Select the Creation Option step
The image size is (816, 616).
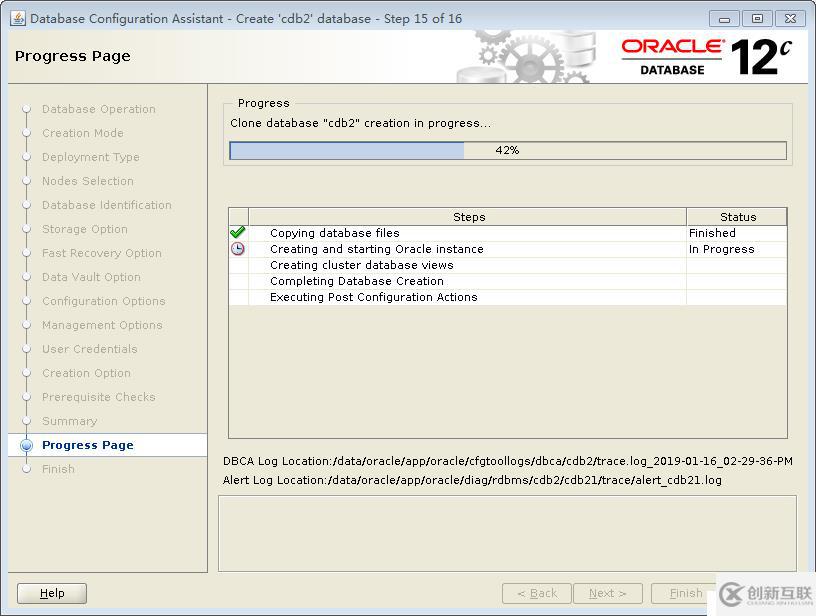86,373
